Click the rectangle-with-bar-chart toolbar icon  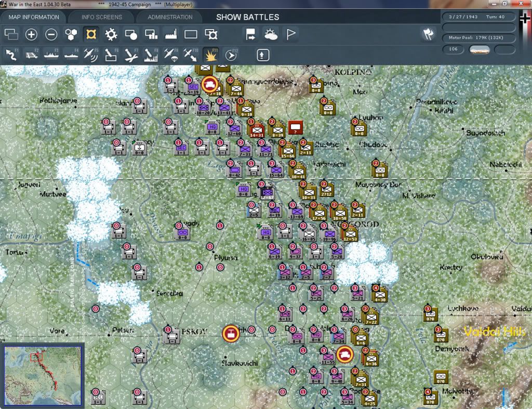point(151,34)
